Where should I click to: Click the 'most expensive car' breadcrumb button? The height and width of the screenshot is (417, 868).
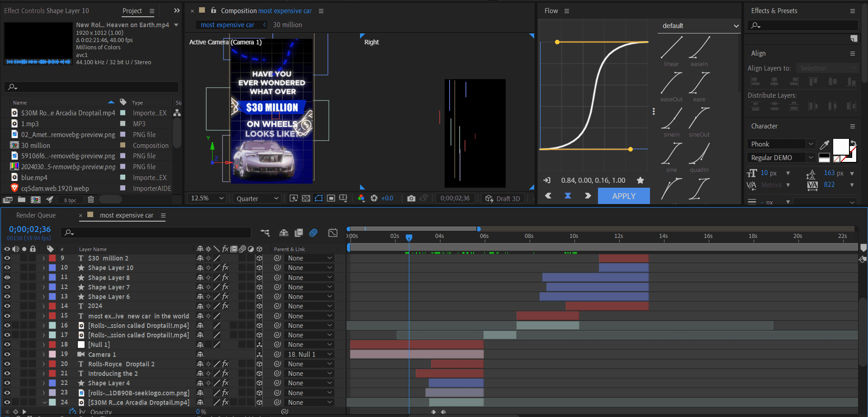(x=228, y=25)
